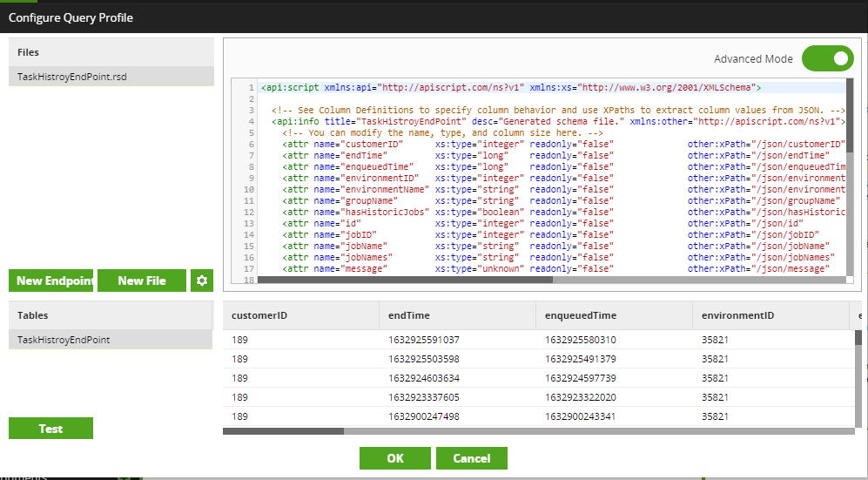The width and height of the screenshot is (868, 480).
Task: Click the api:info title line in editor
Action: coord(559,121)
